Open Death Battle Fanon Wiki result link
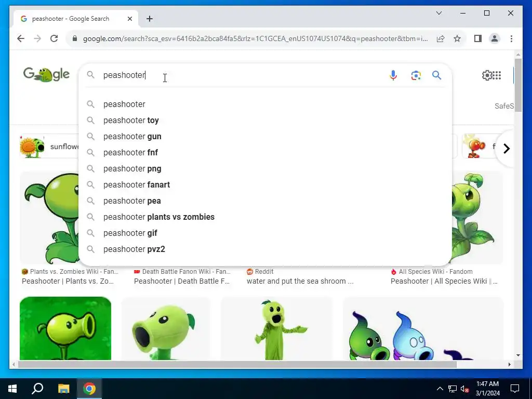 (182, 276)
